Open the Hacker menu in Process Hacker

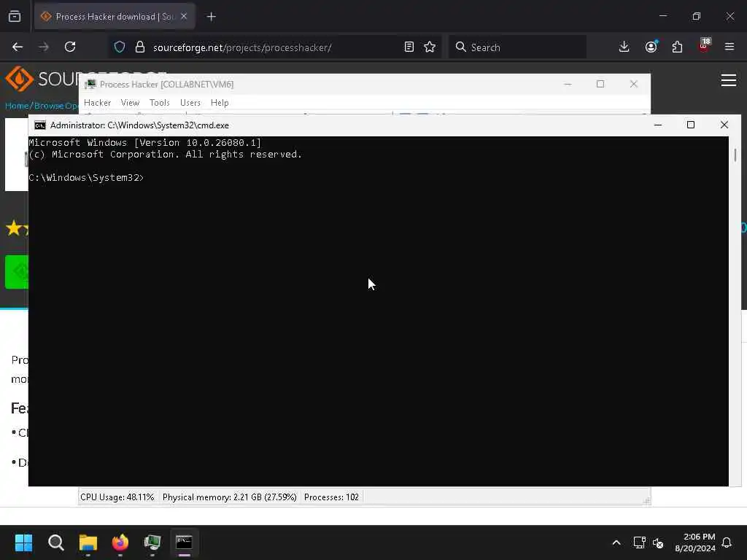(97, 103)
